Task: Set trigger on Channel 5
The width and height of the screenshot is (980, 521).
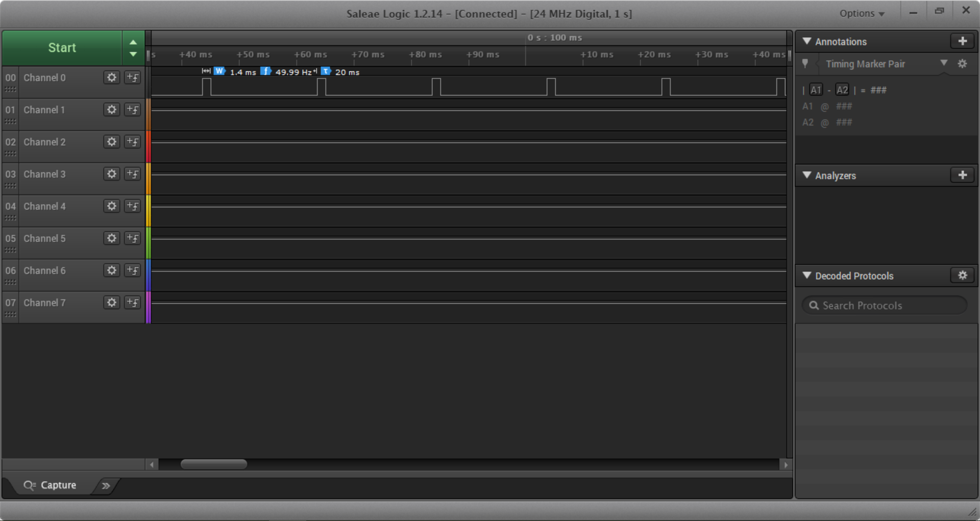Action: [133, 238]
